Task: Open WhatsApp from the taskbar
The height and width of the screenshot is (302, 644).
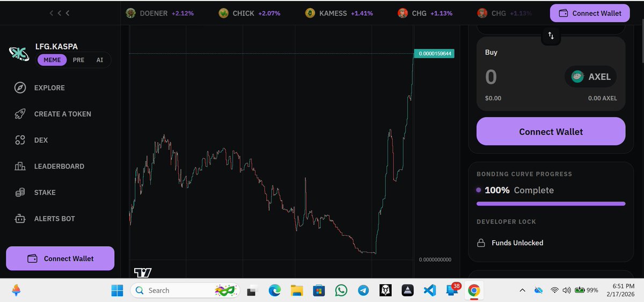Action: coord(341,290)
